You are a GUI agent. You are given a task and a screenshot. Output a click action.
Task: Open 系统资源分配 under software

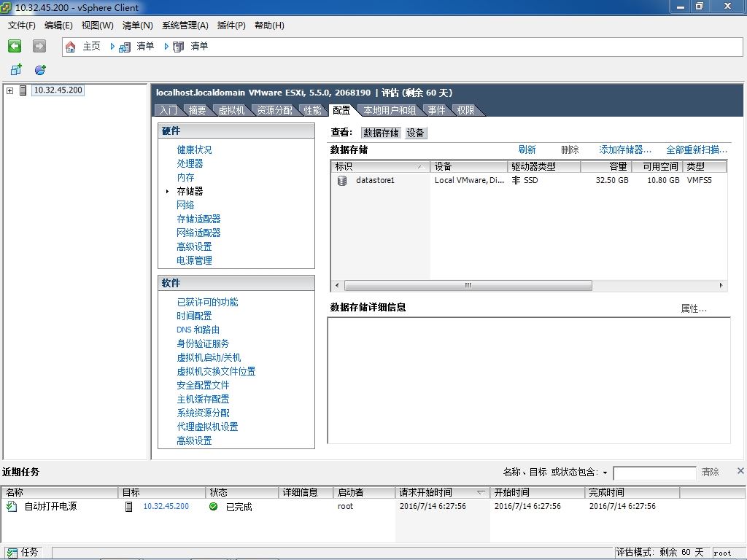(x=203, y=413)
